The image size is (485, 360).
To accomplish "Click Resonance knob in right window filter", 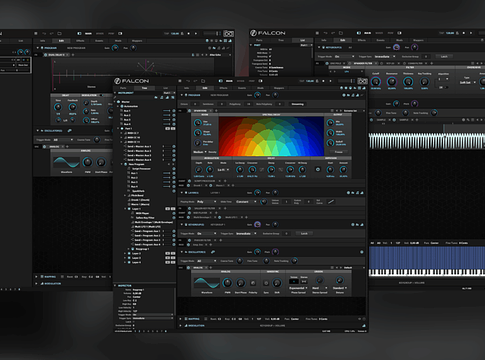I will point(391,81).
